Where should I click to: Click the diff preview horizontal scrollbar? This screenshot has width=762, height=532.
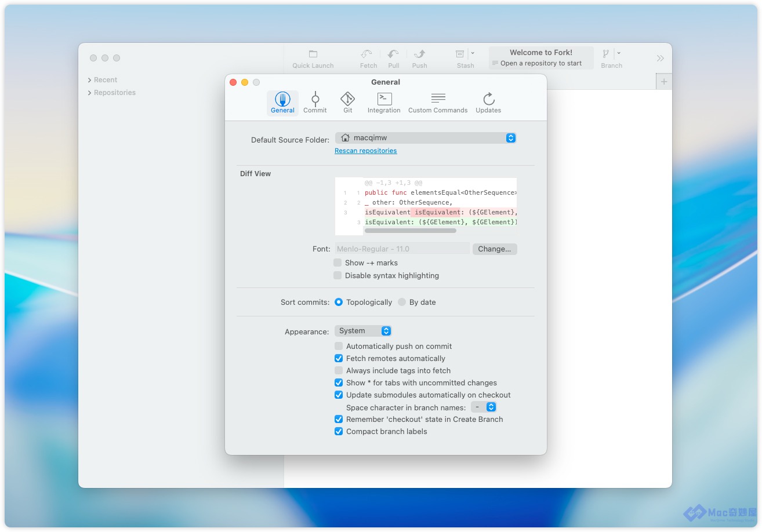coord(411,231)
